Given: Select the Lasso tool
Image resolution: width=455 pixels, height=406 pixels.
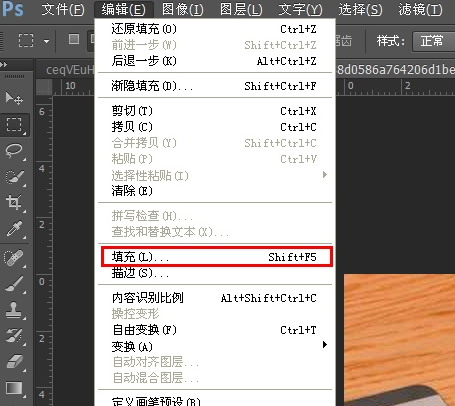Looking at the screenshot, I should [x=14, y=151].
